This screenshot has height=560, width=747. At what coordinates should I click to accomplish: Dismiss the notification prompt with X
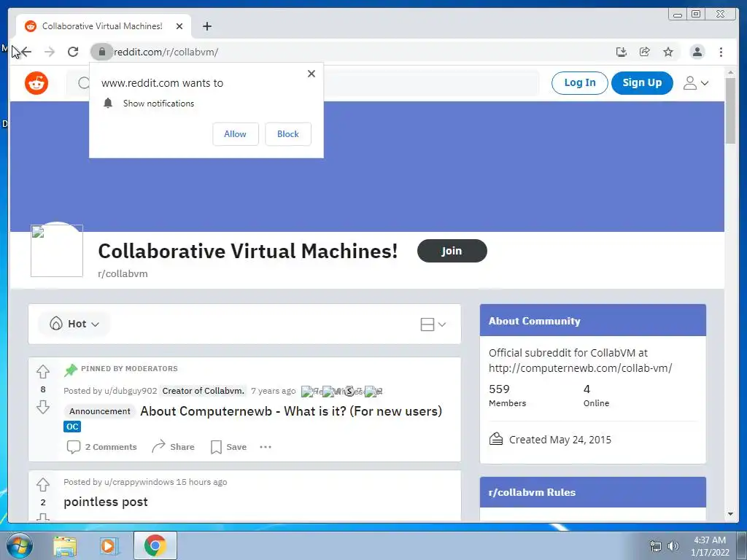tap(311, 74)
